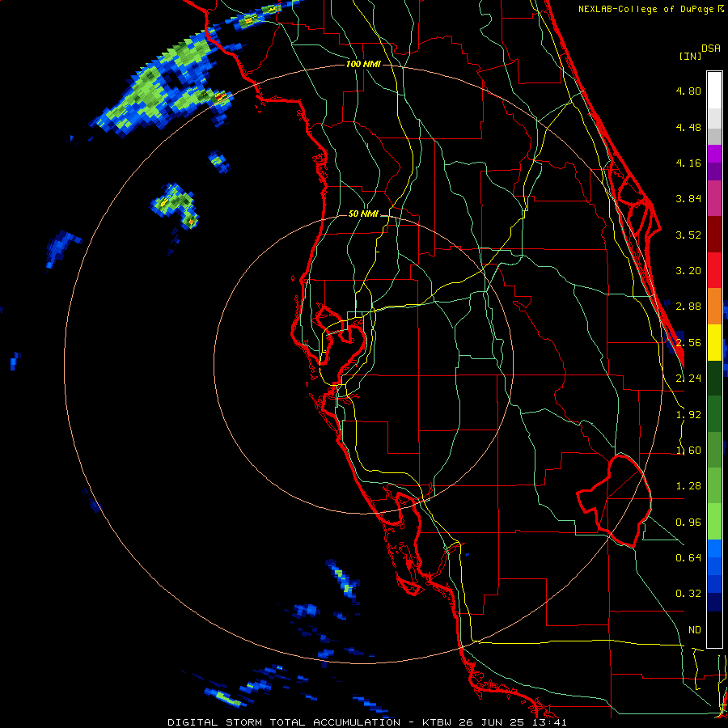Viewport: 728px width, 728px height.
Task: Click the [IN] units label
Action: tap(690, 56)
